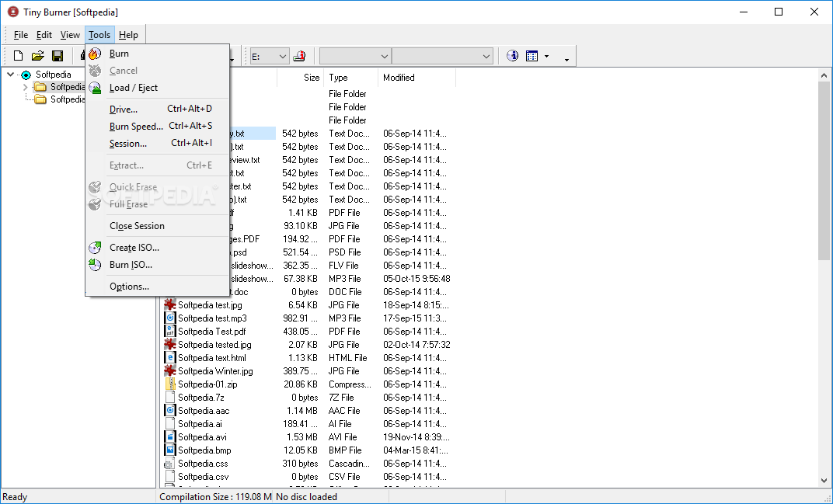
Task: Click the icon of Softpedia test.mp3
Action: point(170,318)
